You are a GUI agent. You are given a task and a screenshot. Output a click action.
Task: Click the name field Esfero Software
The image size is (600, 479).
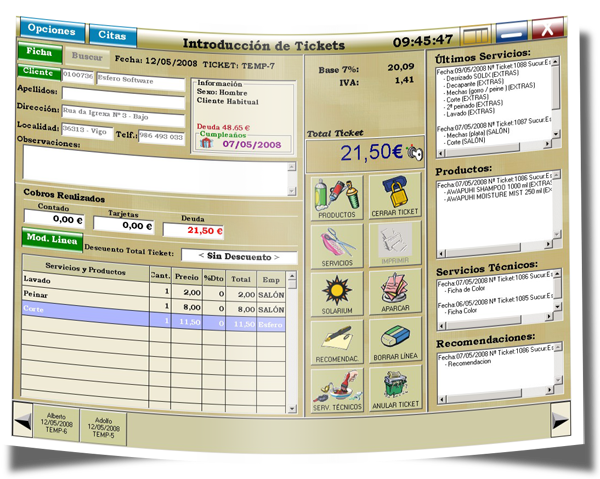coord(141,81)
